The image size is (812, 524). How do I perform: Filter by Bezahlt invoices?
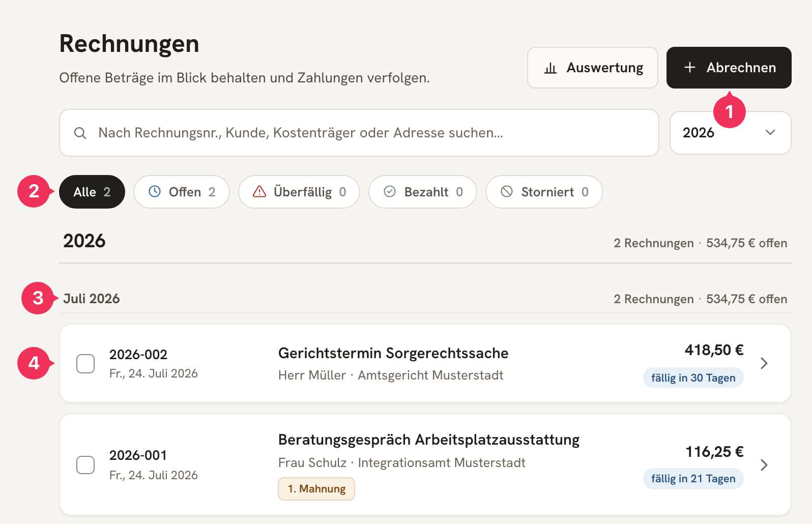[x=423, y=192]
